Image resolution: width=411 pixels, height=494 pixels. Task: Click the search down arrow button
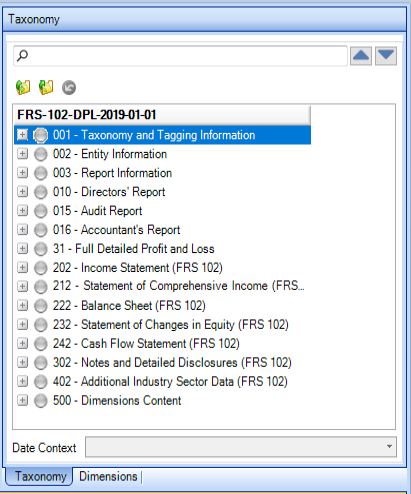pos(386,56)
